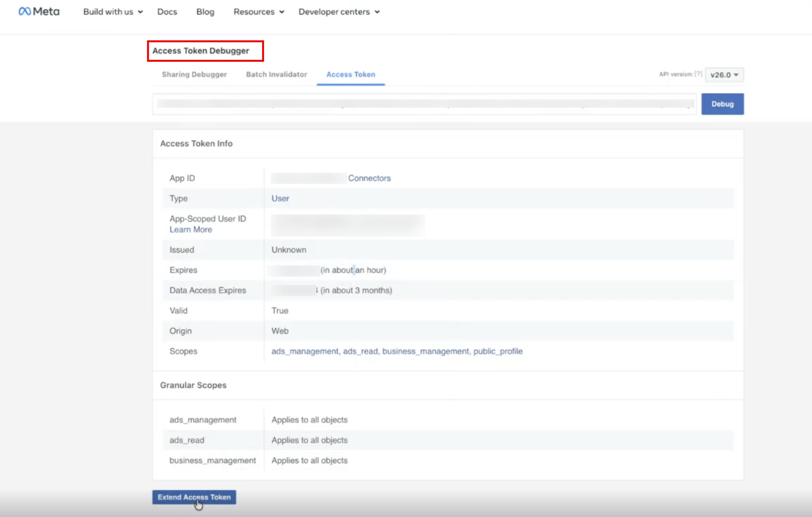This screenshot has height=517, width=812.
Task: Click the Access Token Debugger heading
Action: (201, 51)
